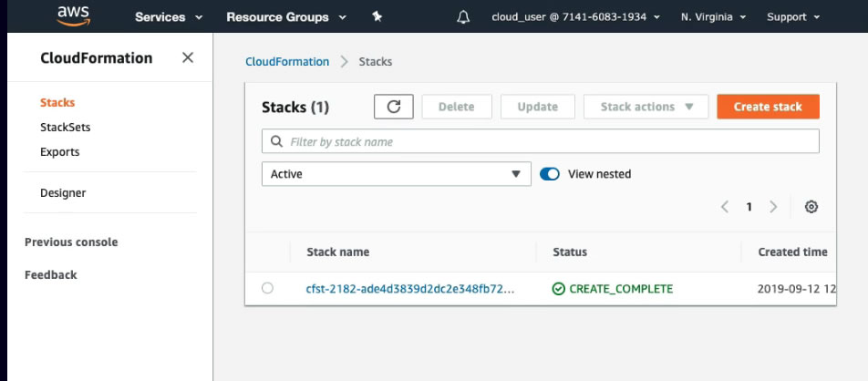This screenshot has width=868, height=381.
Task: Open the N. Virginia region menu
Action: [713, 17]
